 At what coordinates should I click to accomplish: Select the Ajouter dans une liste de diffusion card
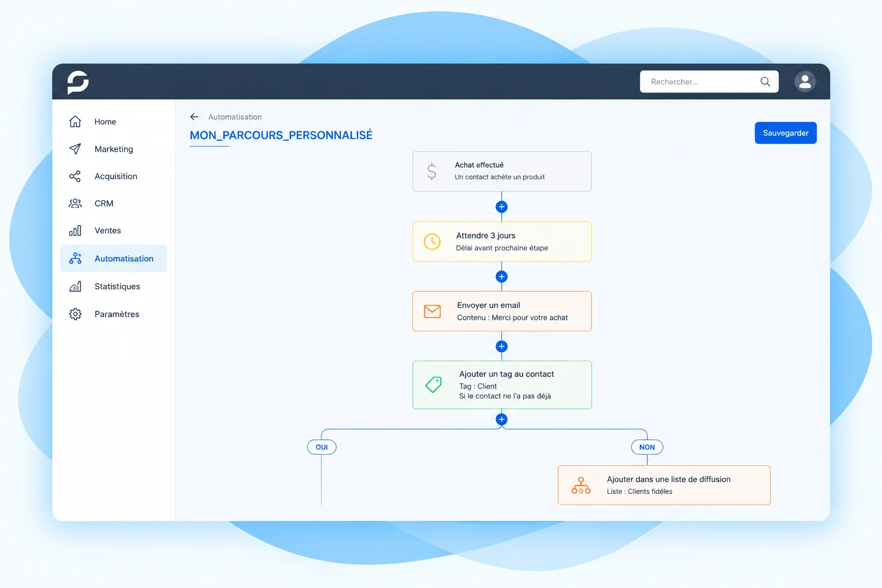[x=664, y=485]
